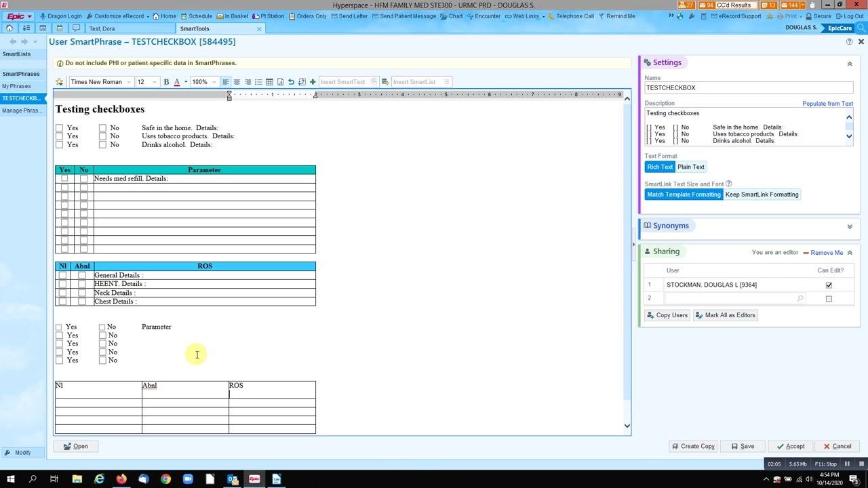The height and width of the screenshot is (488, 868).
Task: Select Plain Text format
Action: tap(691, 167)
